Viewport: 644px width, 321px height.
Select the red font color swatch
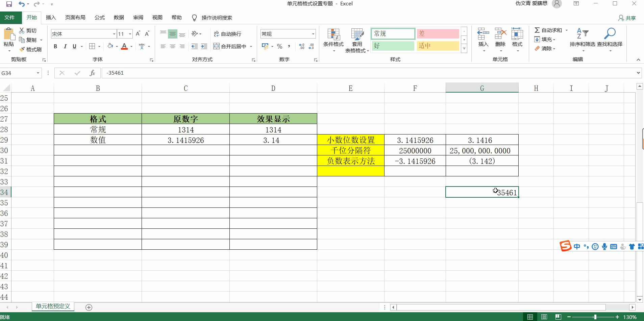coord(125,49)
